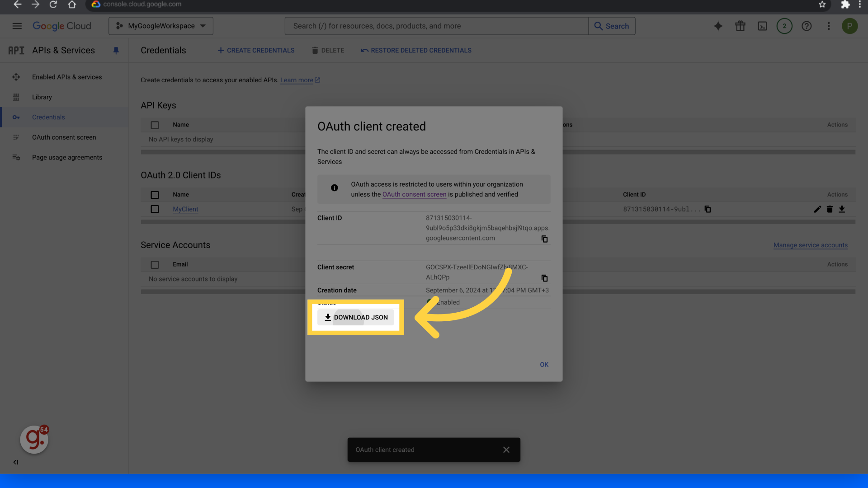This screenshot has height=488, width=868.
Task: Focus the resources search field
Action: 436,26
